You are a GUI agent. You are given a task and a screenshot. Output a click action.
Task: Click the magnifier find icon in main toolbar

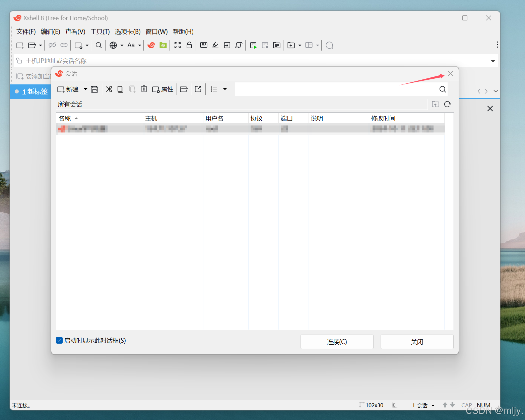tap(99, 45)
